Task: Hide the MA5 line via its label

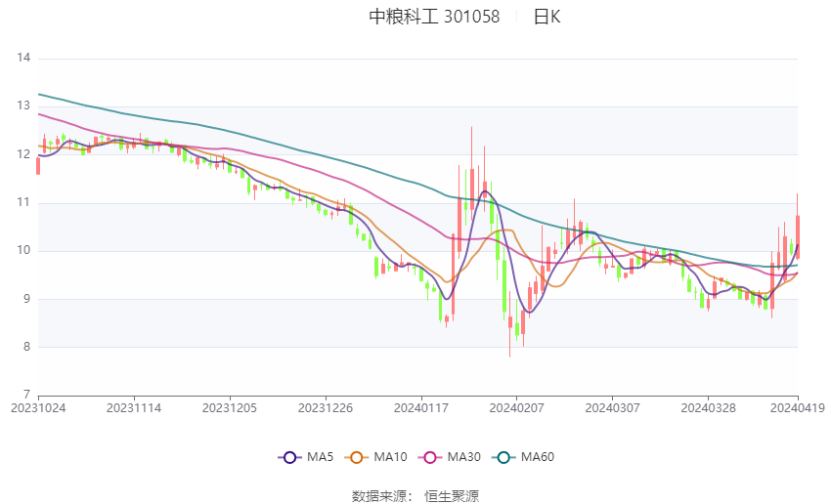Action: 320,457
